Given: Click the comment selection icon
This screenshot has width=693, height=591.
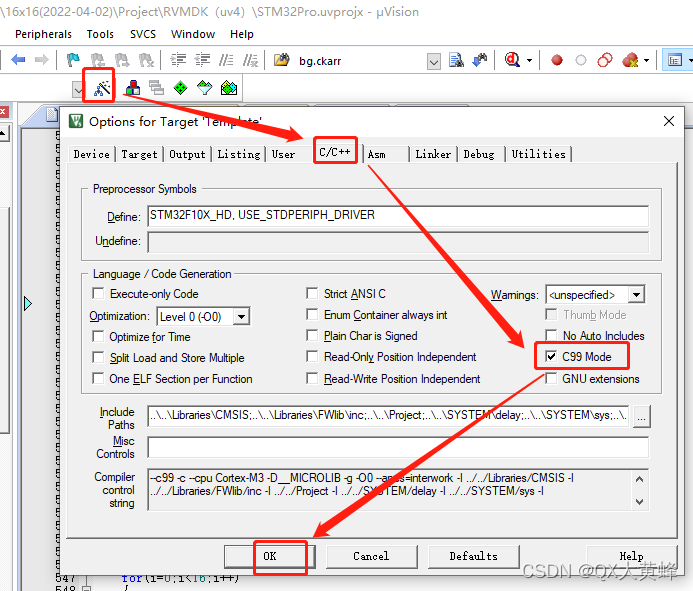Looking at the screenshot, I should point(226,60).
